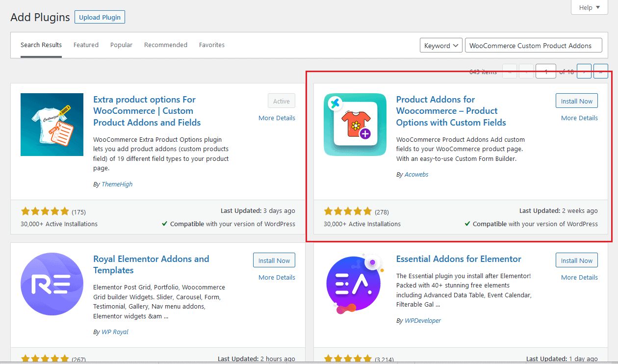Install Essential Addons for Elementor

[576, 260]
